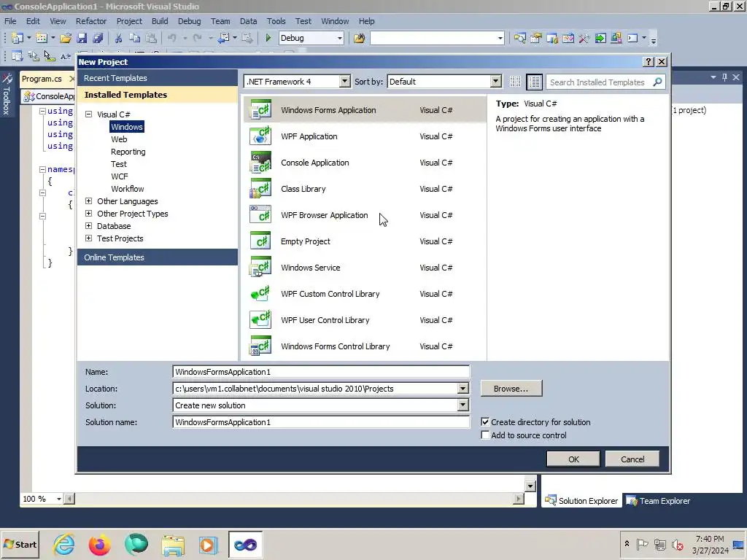The width and height of the screenshot is (747, 560).
Task: Open the Refactor menu
Action: [x=91, y=21]
